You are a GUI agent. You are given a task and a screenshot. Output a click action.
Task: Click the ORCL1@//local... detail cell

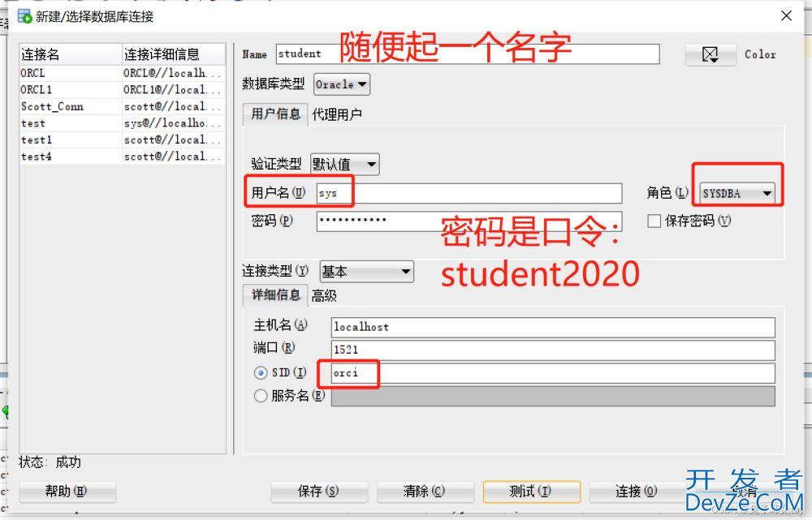pos(174,89)
